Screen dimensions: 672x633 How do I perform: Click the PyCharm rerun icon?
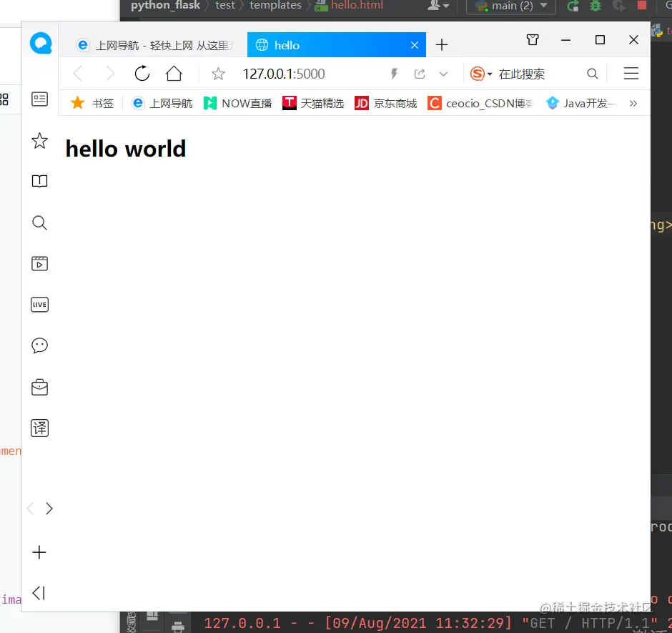573,6
